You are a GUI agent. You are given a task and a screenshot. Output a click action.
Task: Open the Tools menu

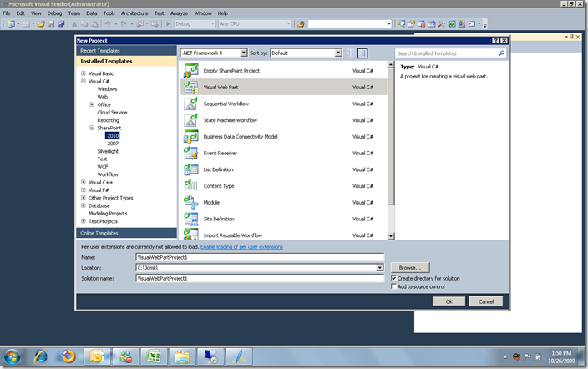click(109, 13)
